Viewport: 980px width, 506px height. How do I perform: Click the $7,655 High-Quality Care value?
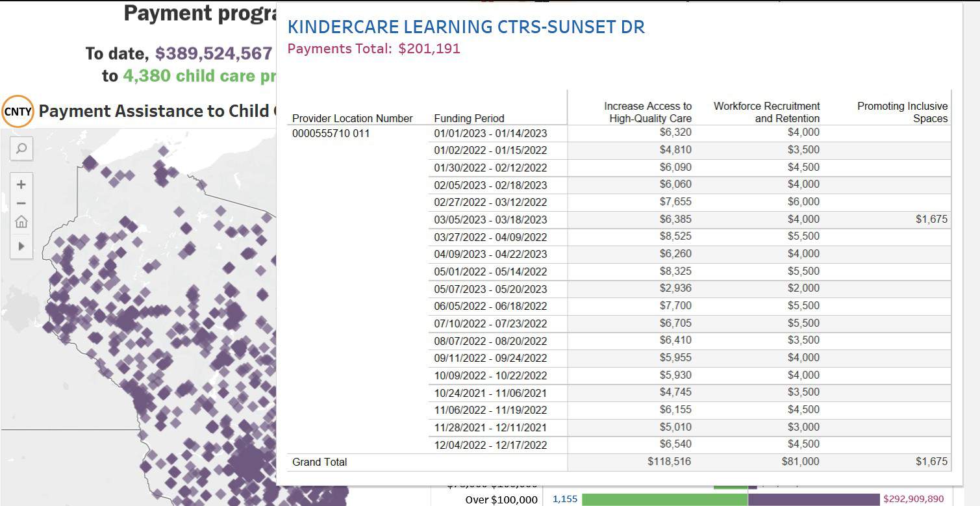point(675,201)
